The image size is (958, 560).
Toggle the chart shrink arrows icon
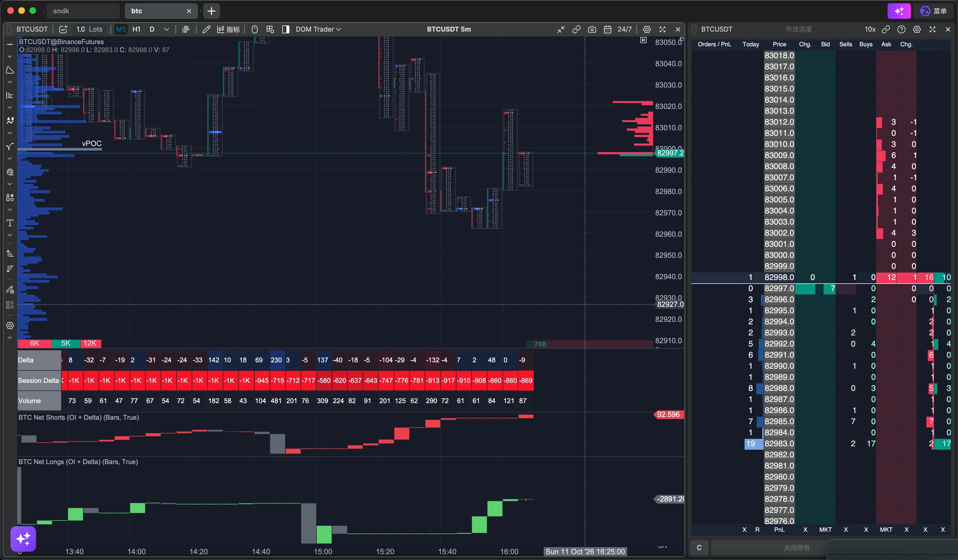(561, 29)
